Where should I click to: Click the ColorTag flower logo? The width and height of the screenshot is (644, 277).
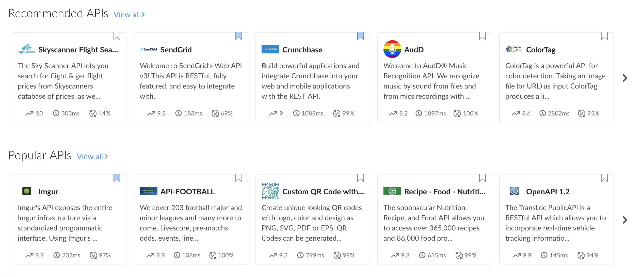click(x=514, y=49)
